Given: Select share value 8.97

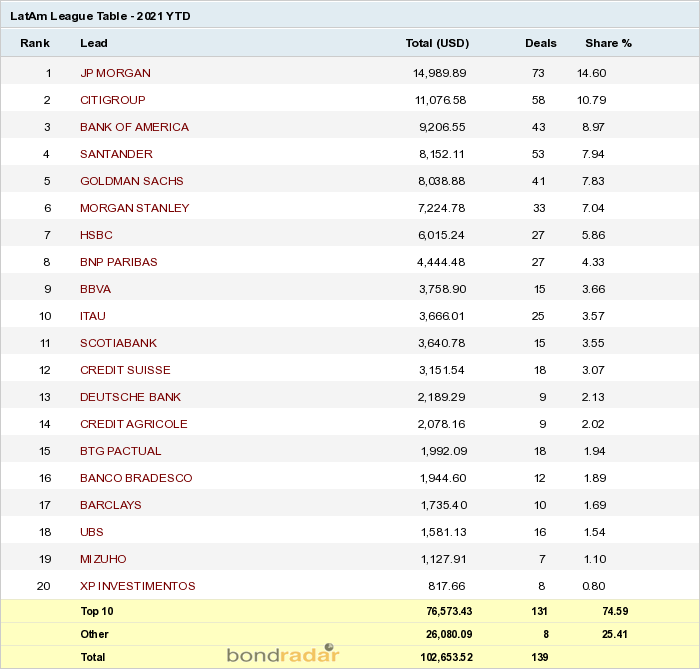Looking at the screenshot, I should [x=593, y=127].
